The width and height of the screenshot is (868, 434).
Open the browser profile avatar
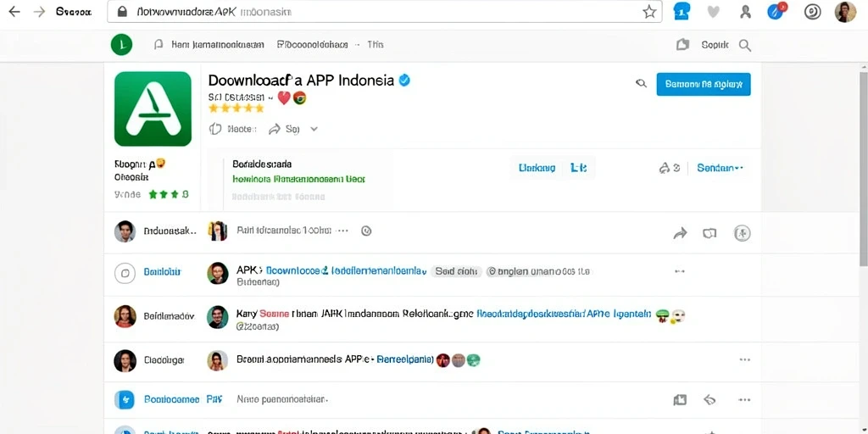845,12
